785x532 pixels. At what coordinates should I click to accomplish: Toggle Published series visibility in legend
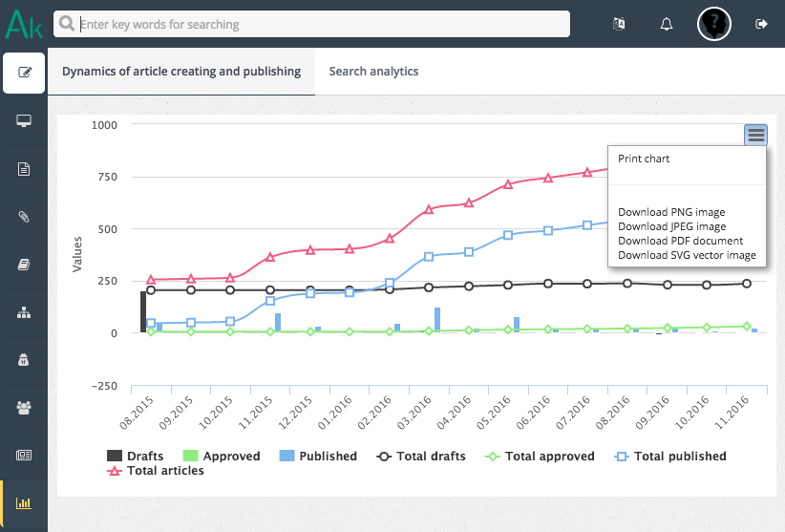[318, 457]
